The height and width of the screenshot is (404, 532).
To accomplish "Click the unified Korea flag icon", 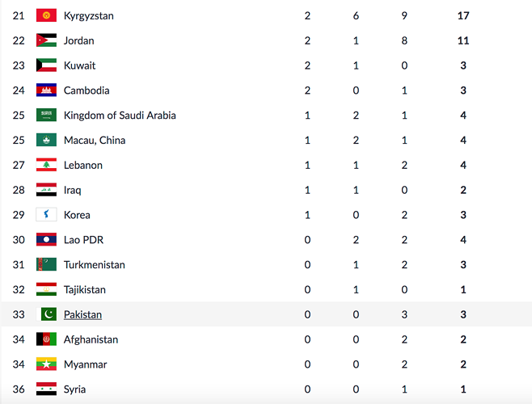I will [x=46, y=215].
